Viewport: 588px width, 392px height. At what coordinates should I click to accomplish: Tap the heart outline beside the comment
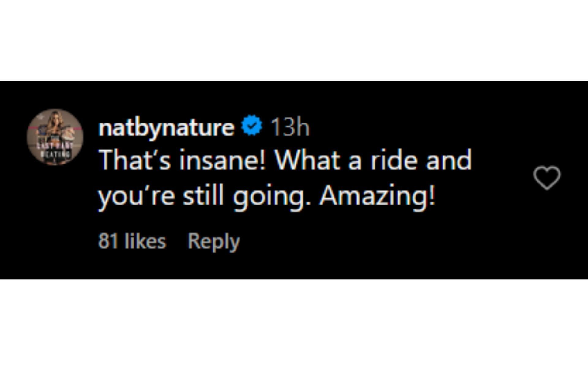click(547, 178)
